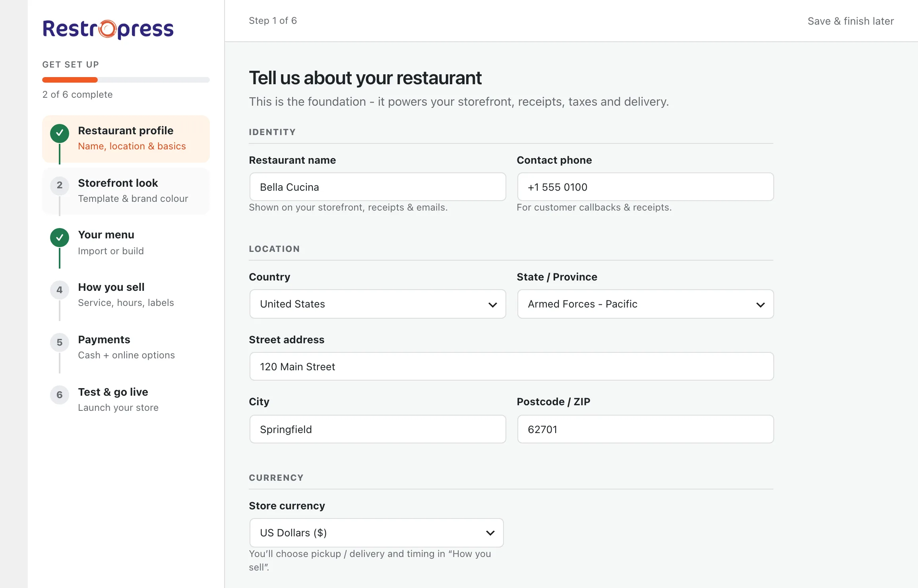Open the Your menu step
This screenshot has height=588, width=918.
point(126,243)
